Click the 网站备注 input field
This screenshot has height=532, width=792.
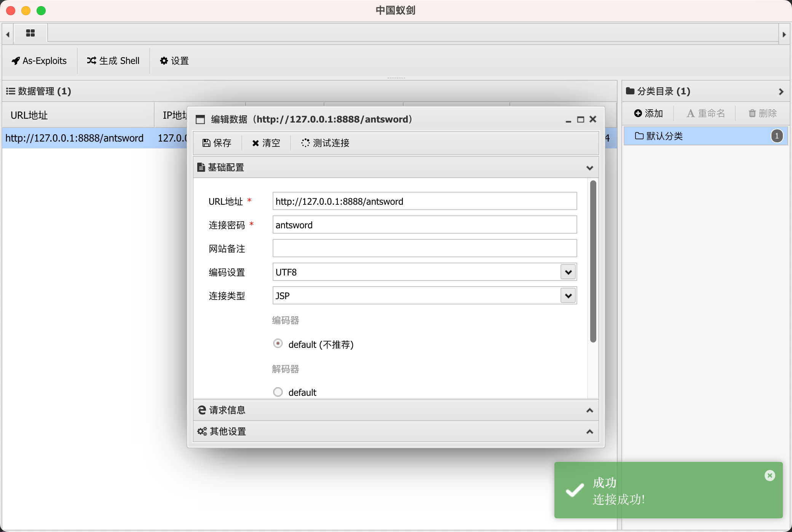[x=424, y=248]
